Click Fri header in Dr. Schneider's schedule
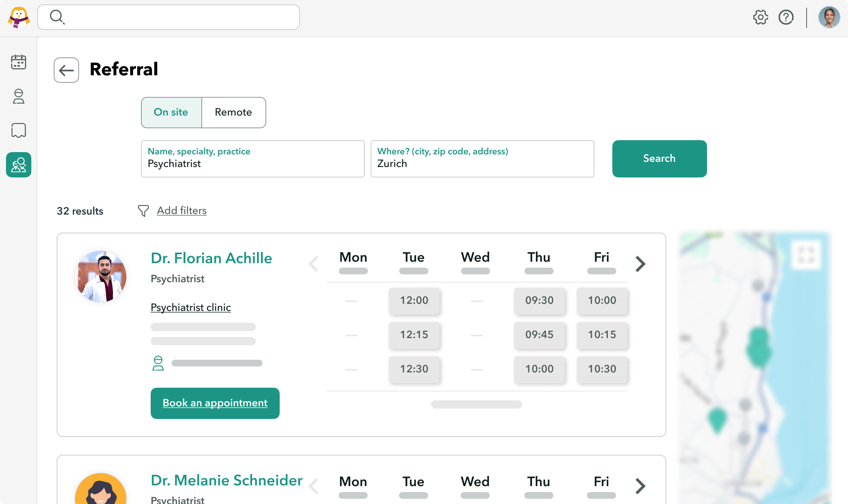 pyautogui.click(x=602, y=482)
